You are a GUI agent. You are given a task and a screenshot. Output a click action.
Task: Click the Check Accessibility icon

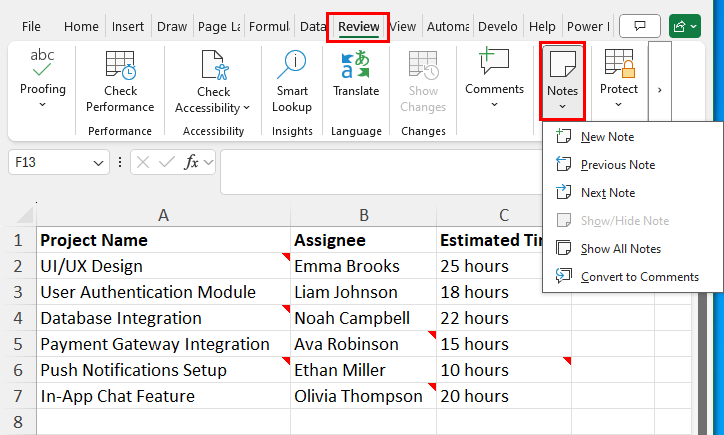215,65
